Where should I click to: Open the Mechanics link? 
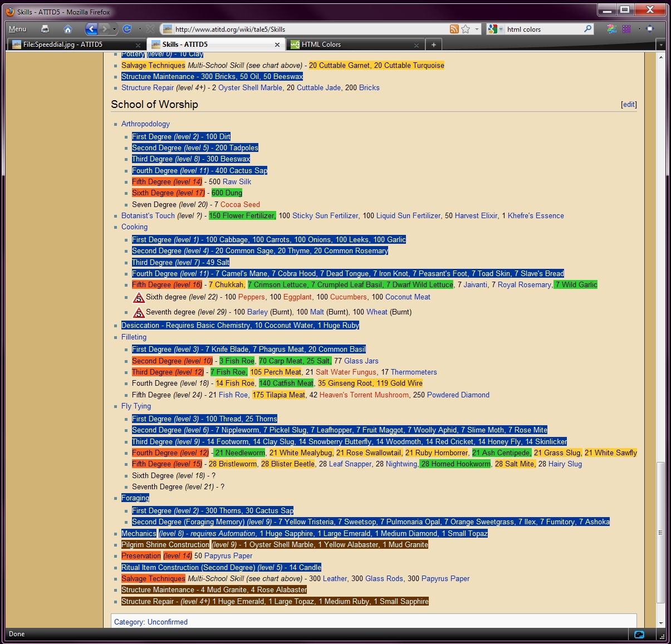coord(139,534)
